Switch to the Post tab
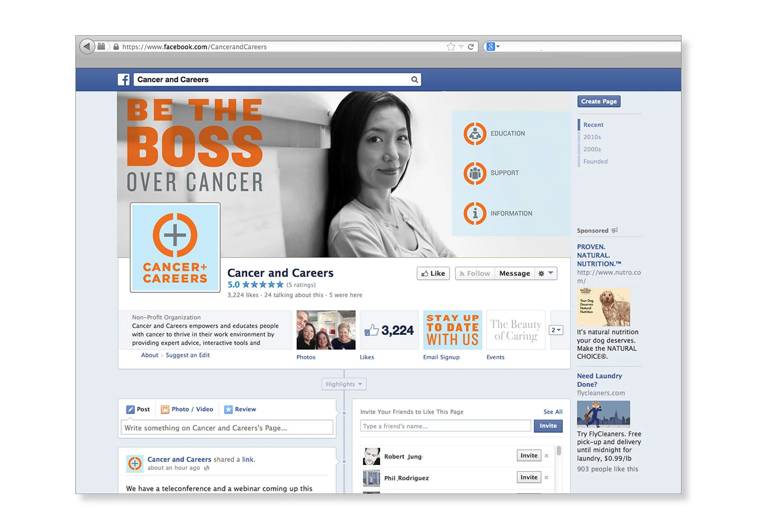 (138, 409)
